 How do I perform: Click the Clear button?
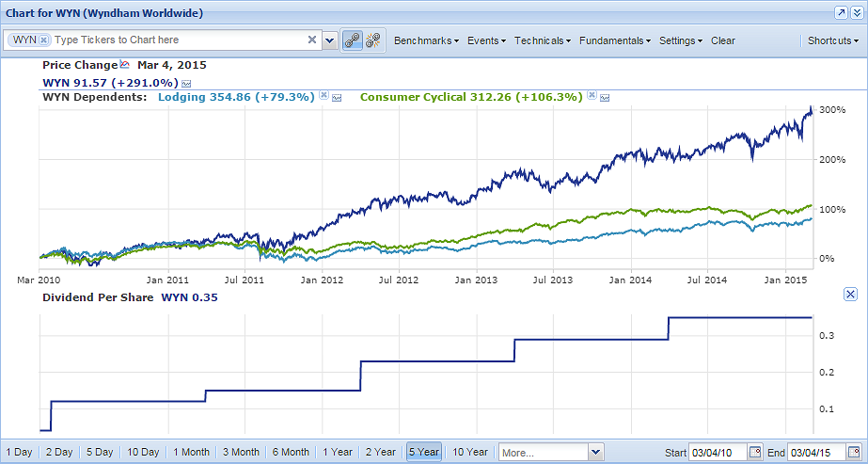(723, 40)
